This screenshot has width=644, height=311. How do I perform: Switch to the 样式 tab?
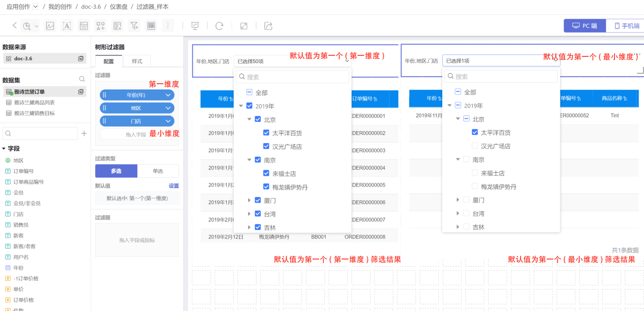point(137,61)
